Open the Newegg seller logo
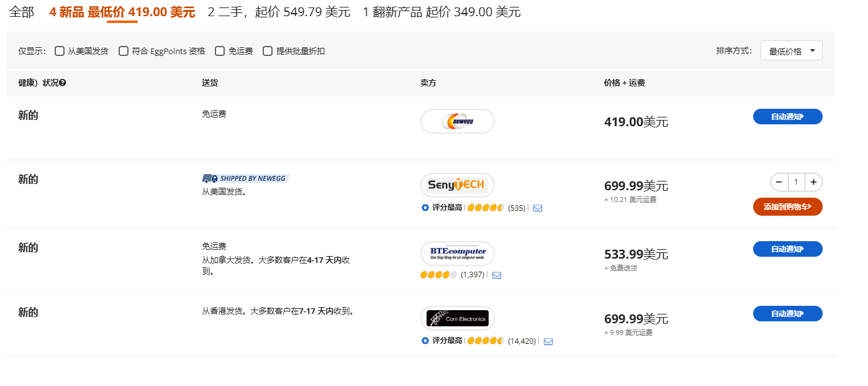Image resolution: width=868 pixels, height=386 pixels. [x=458, y=121]
